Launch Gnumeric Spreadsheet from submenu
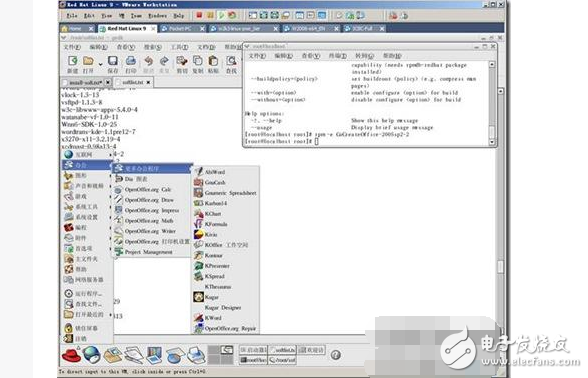Image resolution: width=588 pixels, height=378 pixels. (225, 193)
